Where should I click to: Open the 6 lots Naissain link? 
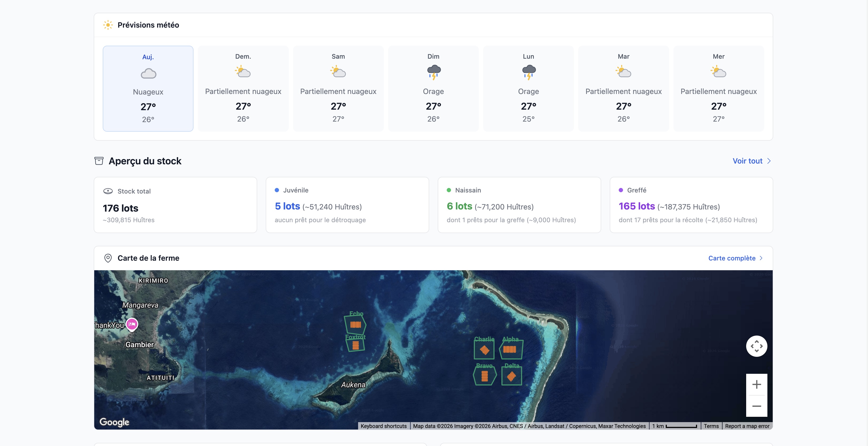(459, 206)
